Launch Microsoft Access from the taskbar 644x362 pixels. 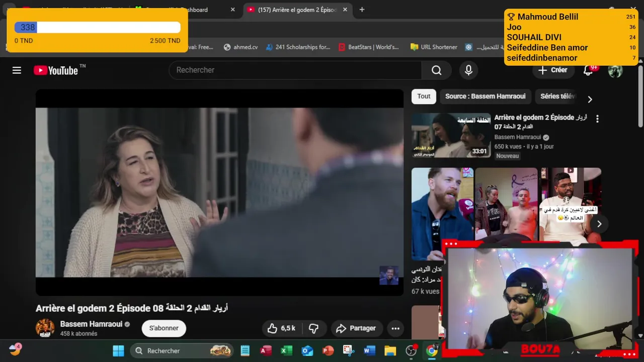click(x=266, y=350)
